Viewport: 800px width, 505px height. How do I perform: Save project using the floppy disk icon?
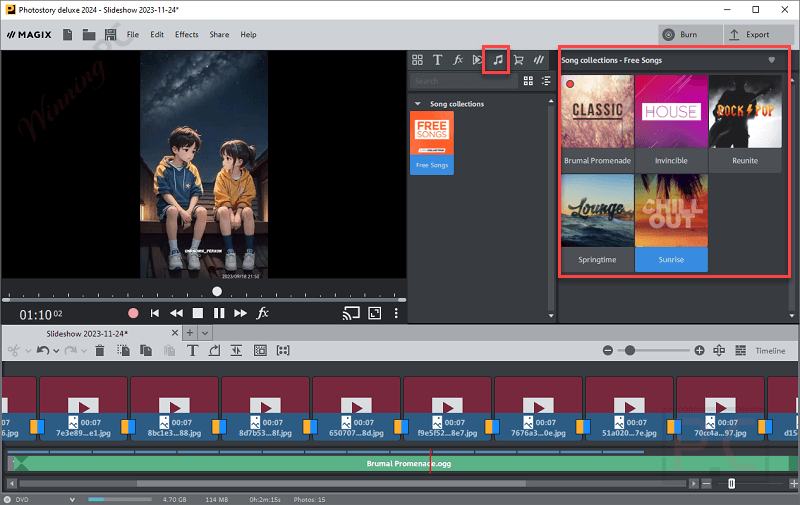click(x=111, y=34)
